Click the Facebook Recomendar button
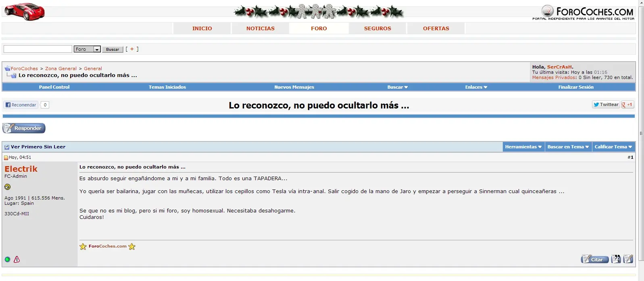Screen dimensions: 644x281 pos(21,105)
